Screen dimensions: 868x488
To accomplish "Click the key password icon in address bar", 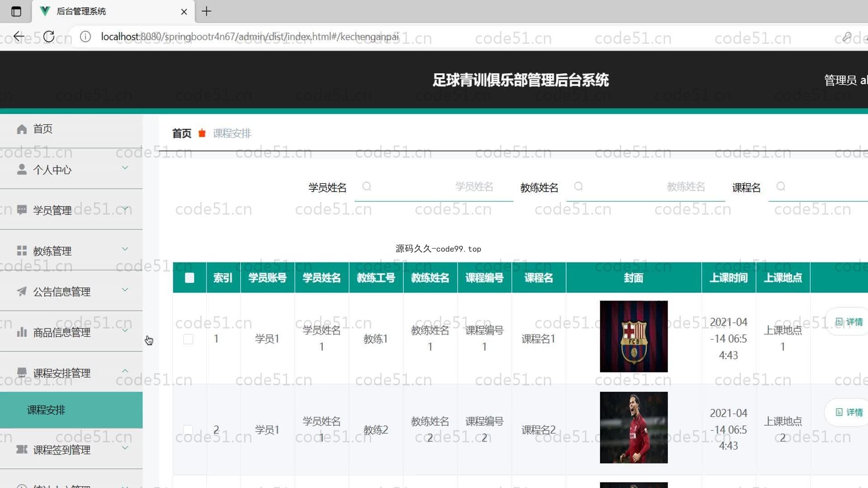I will tap(847, 37).
